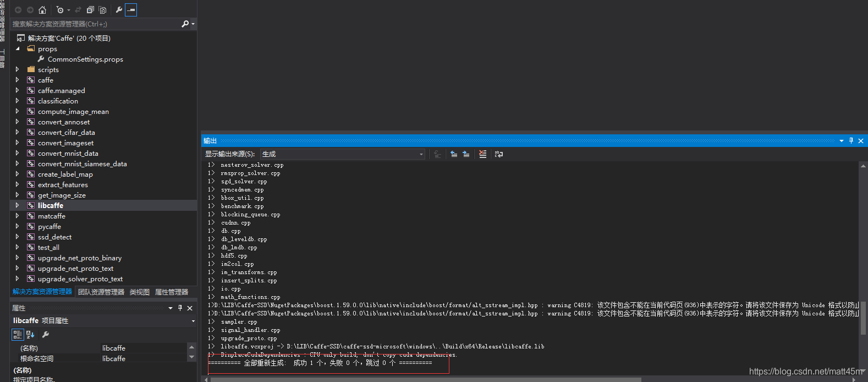Image resolution: width=868 pixels, height=382 pixels.
Task: Click the Clear All icon in Output panel
Action: (482, 154)
